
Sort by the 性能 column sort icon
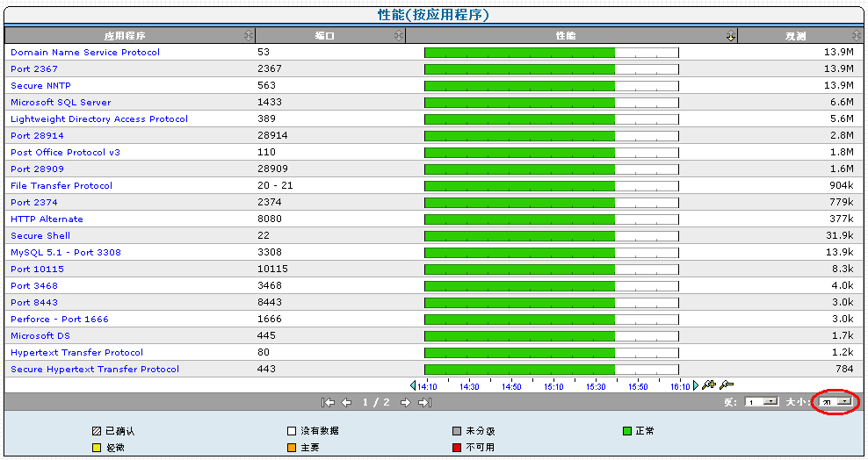(731, 35)
